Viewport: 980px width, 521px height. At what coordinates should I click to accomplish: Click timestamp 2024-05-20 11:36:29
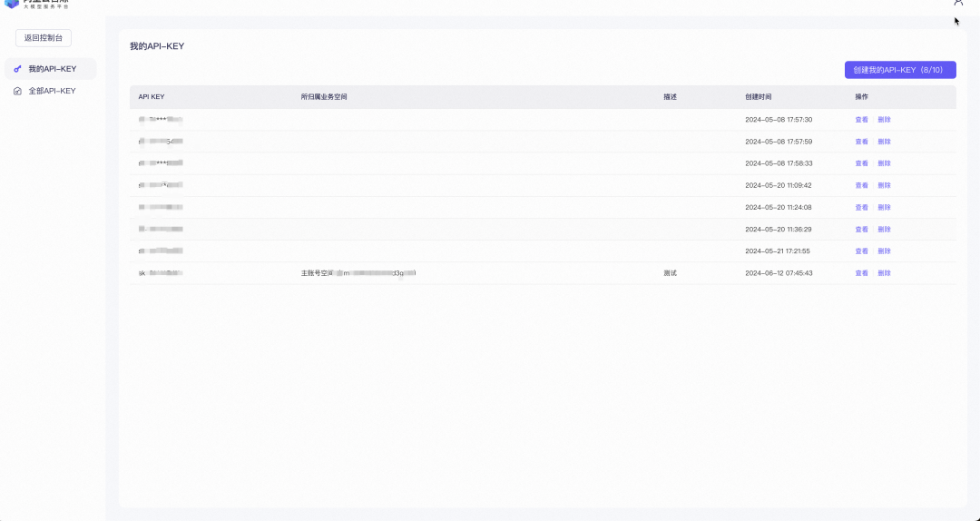(779, 229)
